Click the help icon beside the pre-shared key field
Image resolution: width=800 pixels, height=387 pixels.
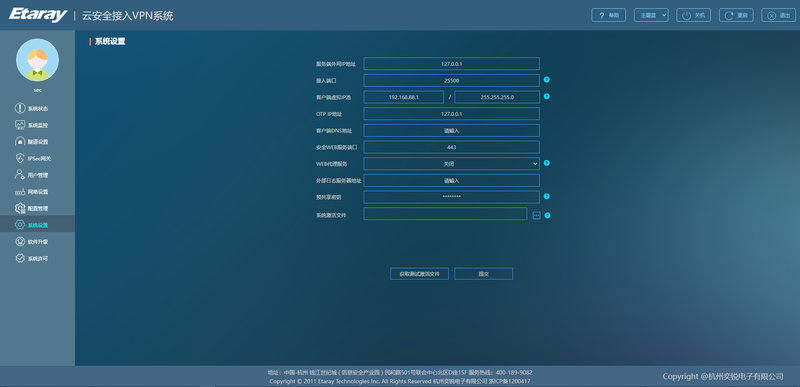pos(546,196)
